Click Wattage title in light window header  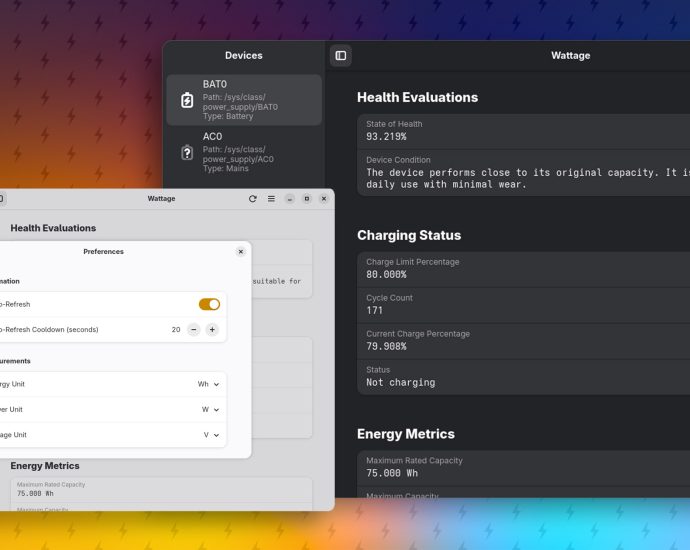coord(161,199)
